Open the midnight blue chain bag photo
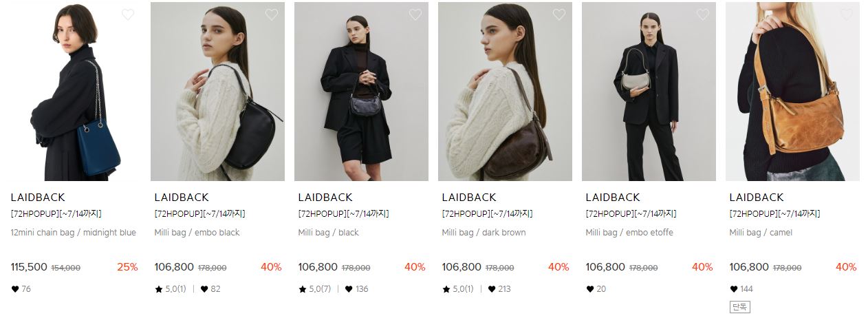Screen dimensions: 868x327 click(74, 92)
